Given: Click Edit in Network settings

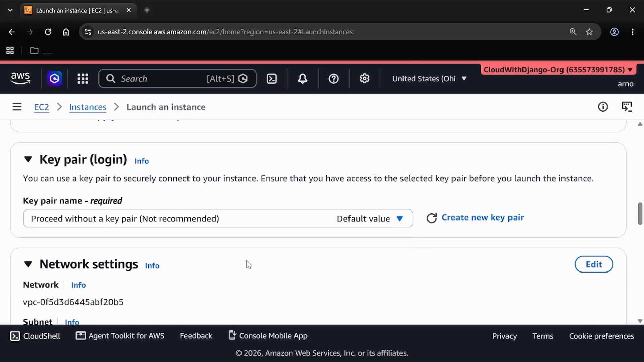Looking at the screenshot, I should tap(594, 264).
